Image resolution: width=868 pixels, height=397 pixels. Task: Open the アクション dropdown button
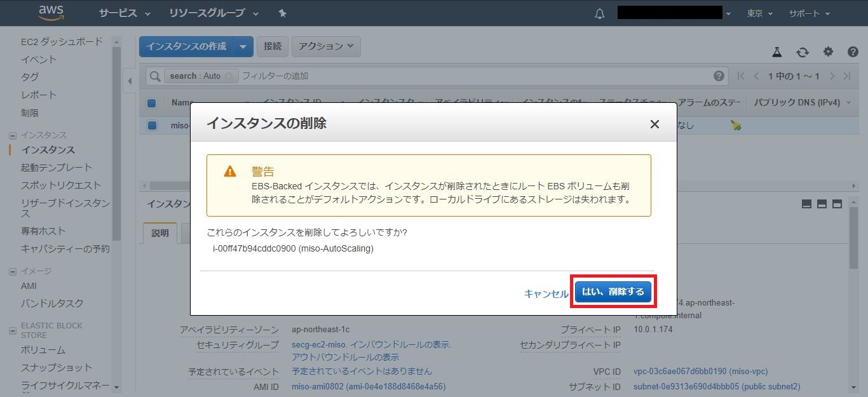(x=326, y=46)
